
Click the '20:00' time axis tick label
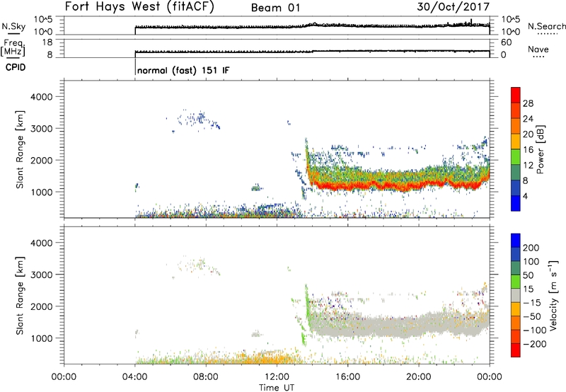[419, 376]
